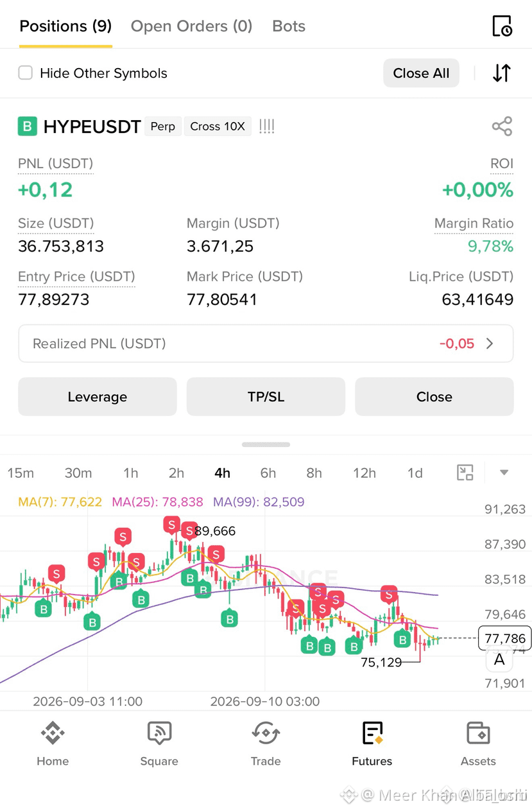This screenshot has height=811, width=532.
Task: Select the 1h chart interval
Action: click(130, 473)
